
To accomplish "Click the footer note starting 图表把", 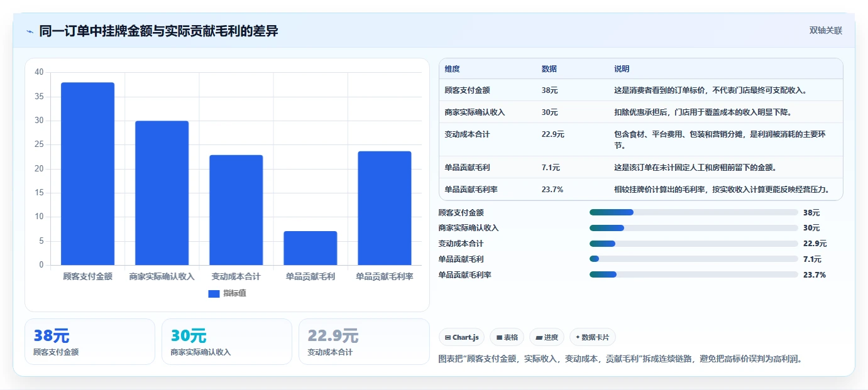I will [620, 359].
